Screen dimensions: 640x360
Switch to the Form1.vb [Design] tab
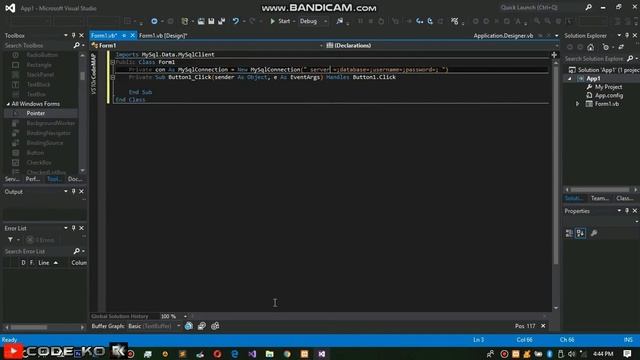(163, 36)
